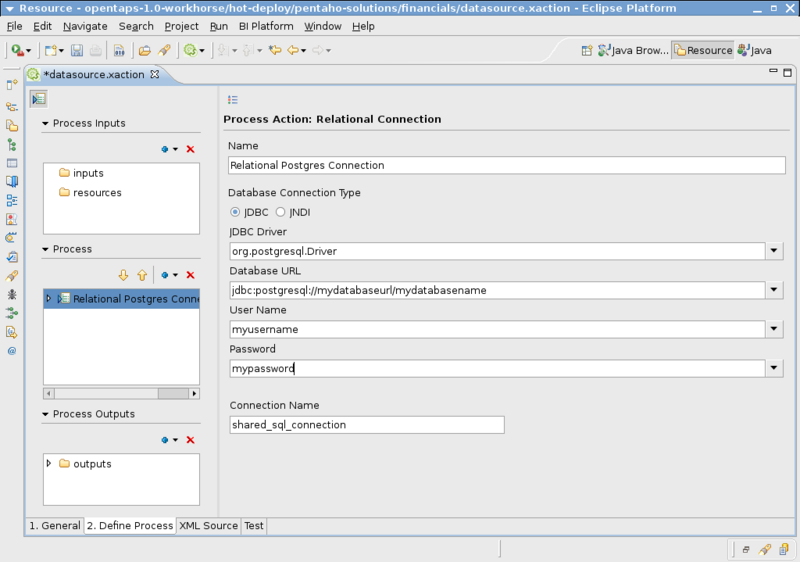Switch to the XML Source tab

208,526
